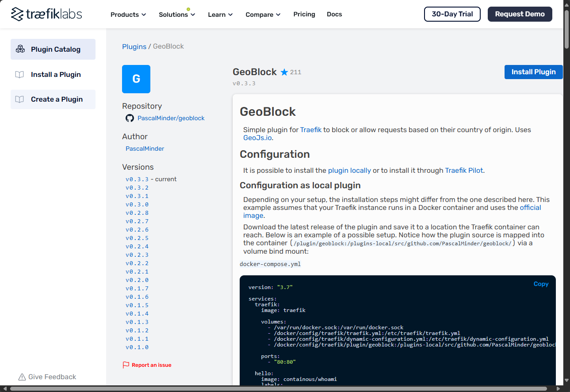Select version v0.2.8
Screen dimensions: 570x392
click(137, 213)
